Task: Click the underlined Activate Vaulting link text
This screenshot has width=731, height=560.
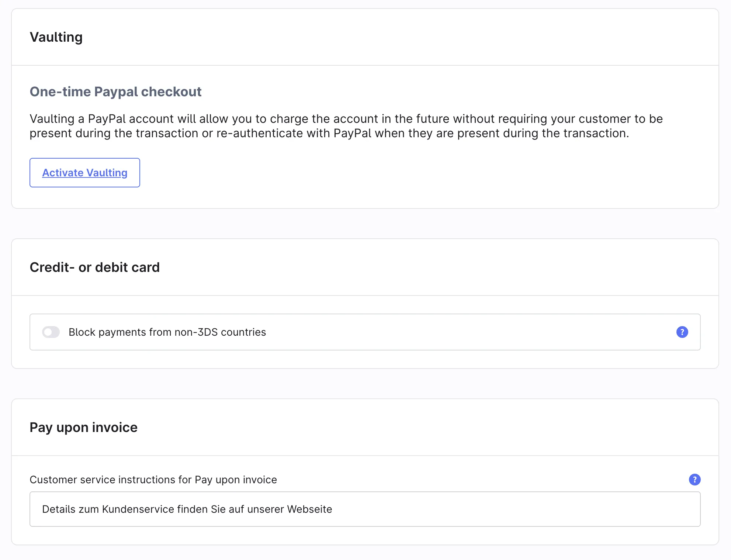Action: point(84,173)
